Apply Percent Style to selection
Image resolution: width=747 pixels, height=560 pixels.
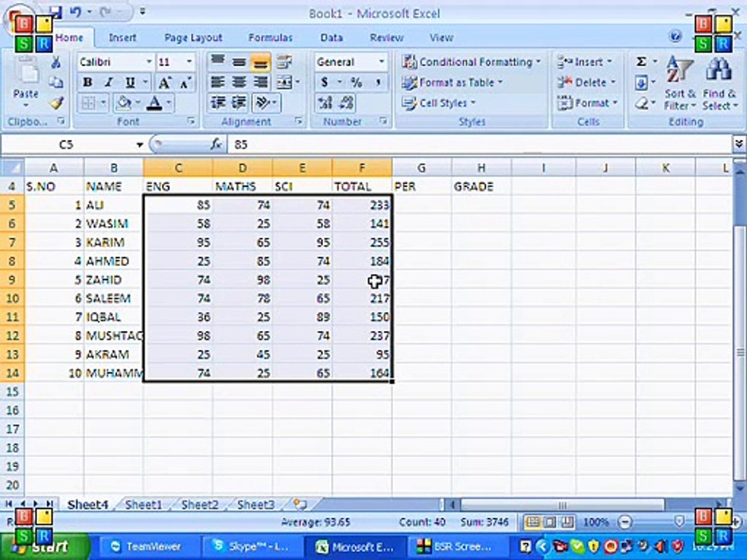[356, 82]
